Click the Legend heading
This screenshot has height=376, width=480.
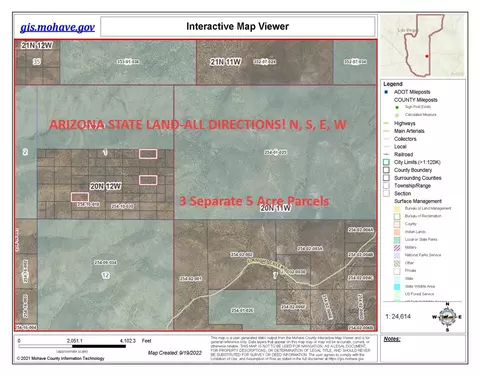pos(393,84)
